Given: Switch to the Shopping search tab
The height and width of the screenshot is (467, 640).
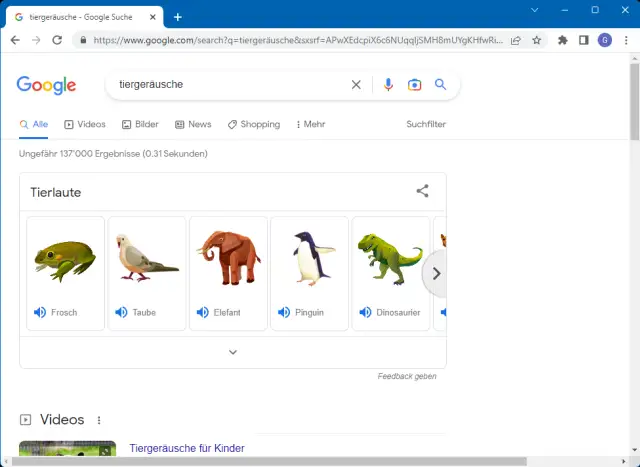Looking at the screenshot, I should pos(254,125).
